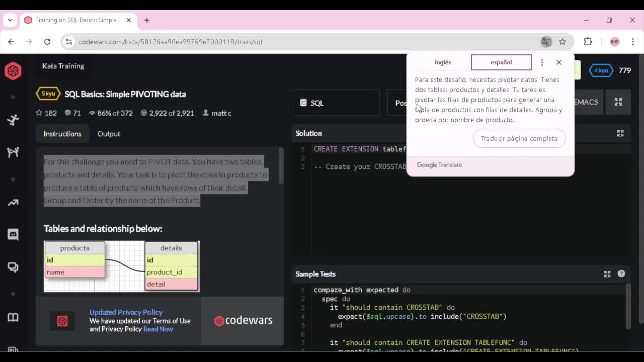
Task: Select the Training on SQL Basics browser tab
Action: coord(78,20)
